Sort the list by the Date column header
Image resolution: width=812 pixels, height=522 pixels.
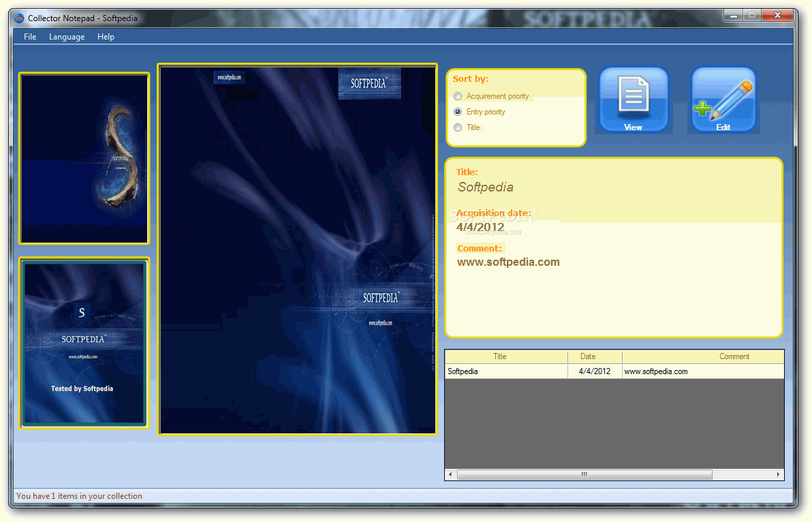pos(595,356)
